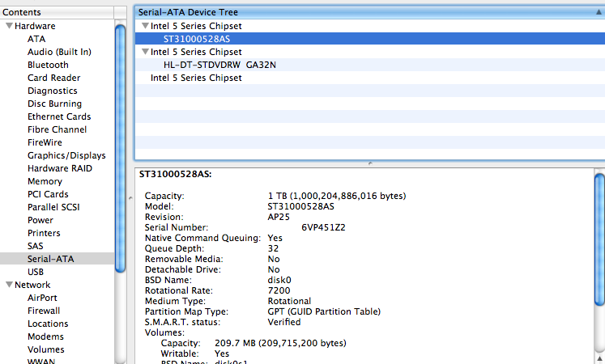Click the sidebar vertical scrollbar thumb
The image size is (605, 364).
[x=120, y=148]
